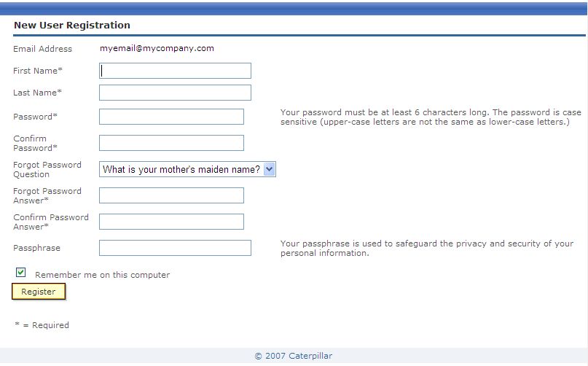Click the password length requirement hint text
588x366 pixels.
[431, 117]
